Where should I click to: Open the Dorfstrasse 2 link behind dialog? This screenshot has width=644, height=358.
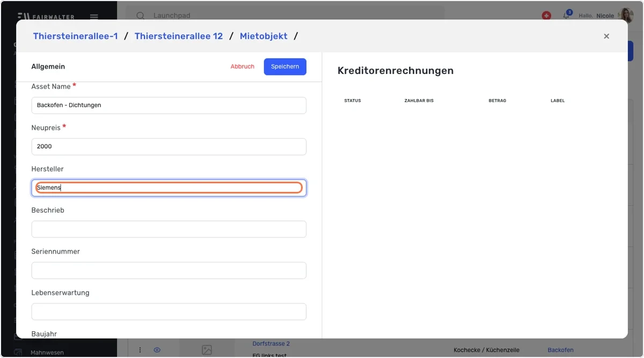click(271, 344)
